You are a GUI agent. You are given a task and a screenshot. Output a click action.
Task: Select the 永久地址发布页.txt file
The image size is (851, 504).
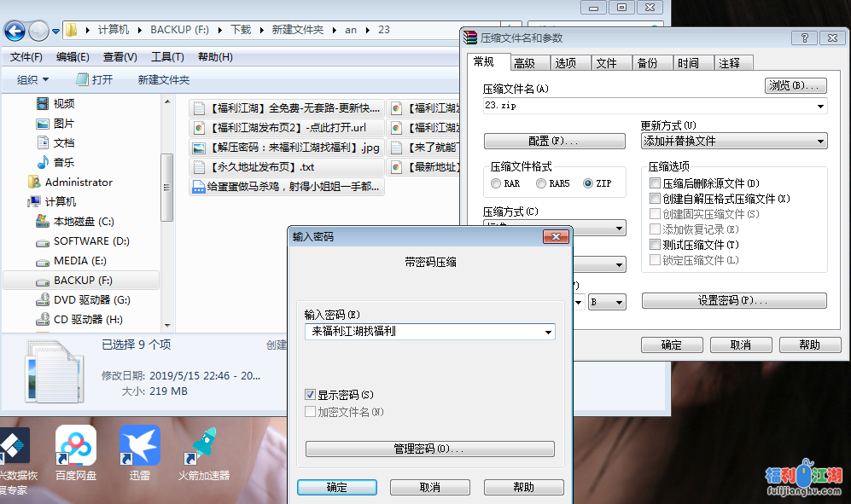tap(198, 167)
